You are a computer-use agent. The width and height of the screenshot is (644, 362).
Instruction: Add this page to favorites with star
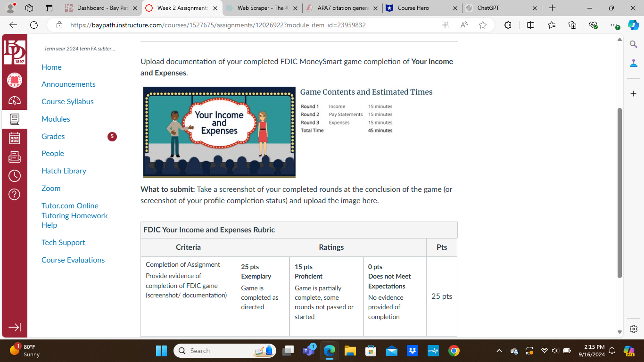(x=483, y=25)
